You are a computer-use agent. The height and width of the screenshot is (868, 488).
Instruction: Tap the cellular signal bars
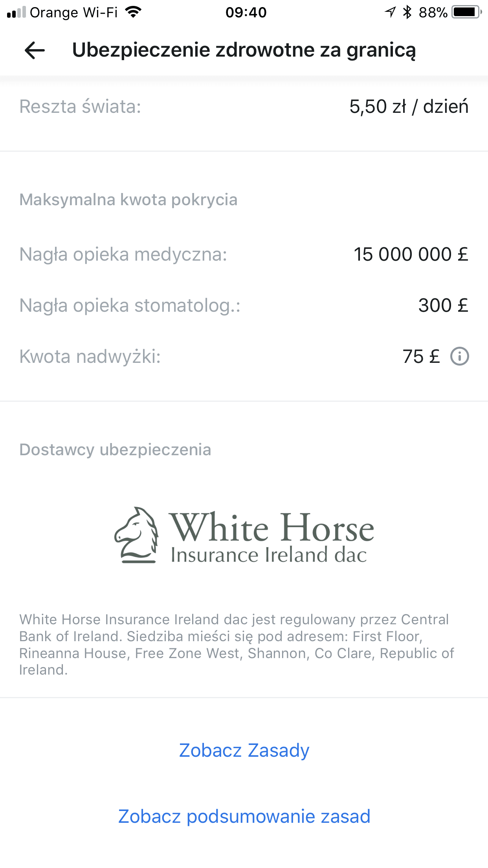tap(16, 13)
